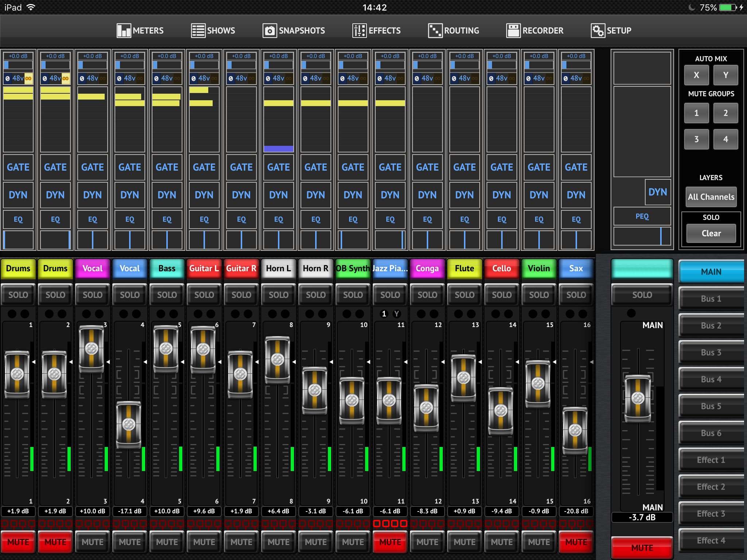Screen dimensions: 747x560
Task: Open the Setup gear icon
Action: coord(597,31)
